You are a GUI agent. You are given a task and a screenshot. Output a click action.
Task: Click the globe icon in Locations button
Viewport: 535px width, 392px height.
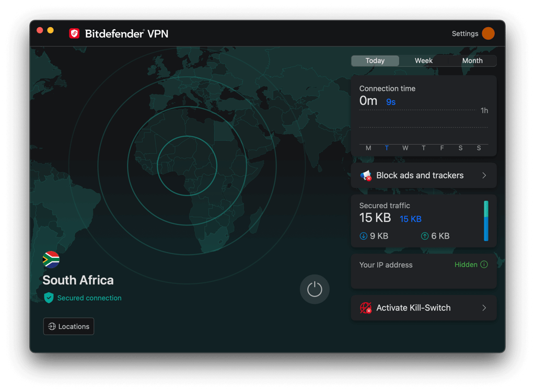coord(52,326)
